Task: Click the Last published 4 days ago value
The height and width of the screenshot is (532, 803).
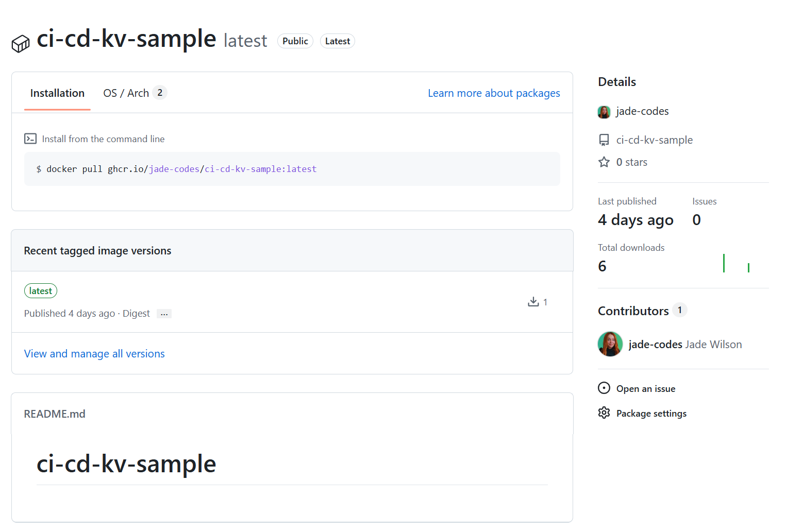Action: (x=635, y=220)
